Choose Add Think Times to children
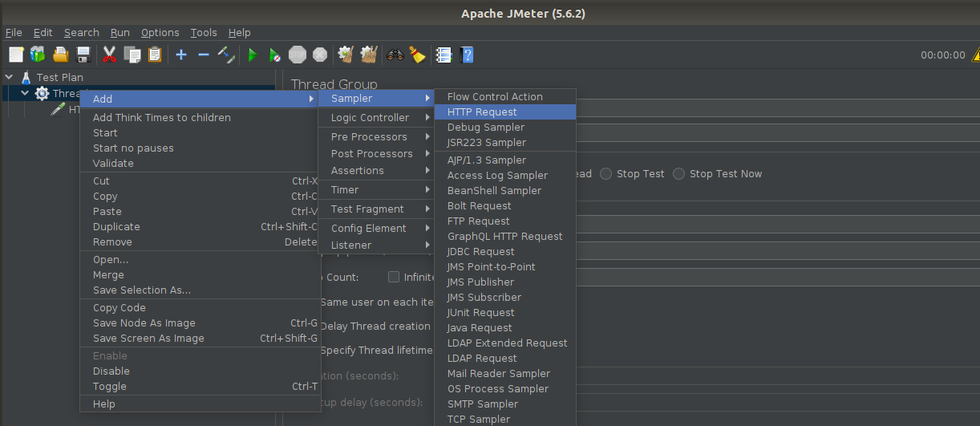The height and width of the screenshot is (426, 980). point(200,117)
